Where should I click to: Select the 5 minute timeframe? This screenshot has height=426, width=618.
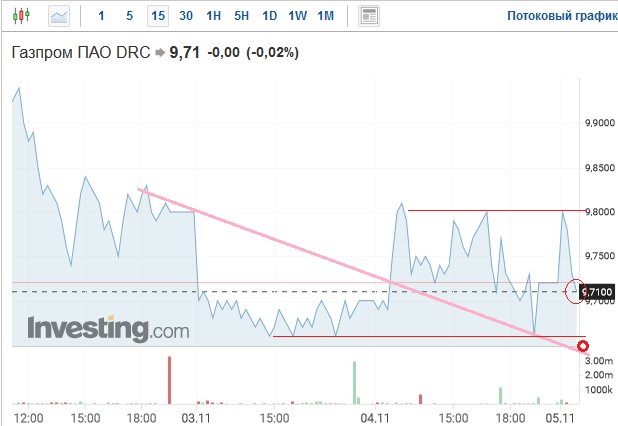click(129, 16)
